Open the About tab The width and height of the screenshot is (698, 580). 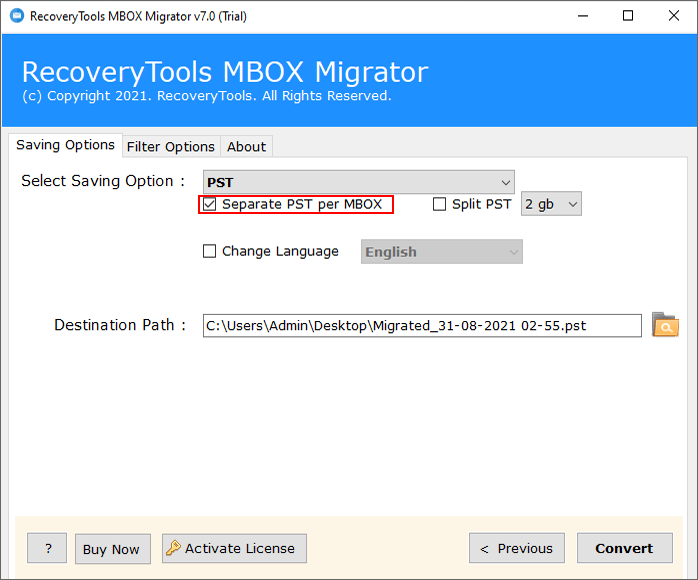tap(247, 146)
